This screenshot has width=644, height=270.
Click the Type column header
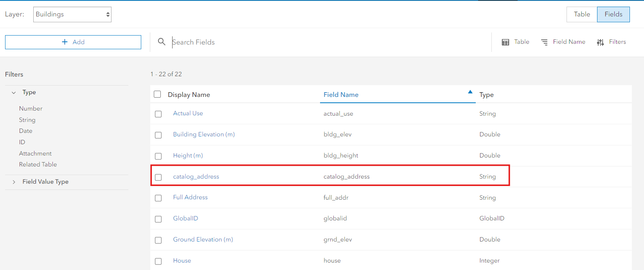pos(486,95)
